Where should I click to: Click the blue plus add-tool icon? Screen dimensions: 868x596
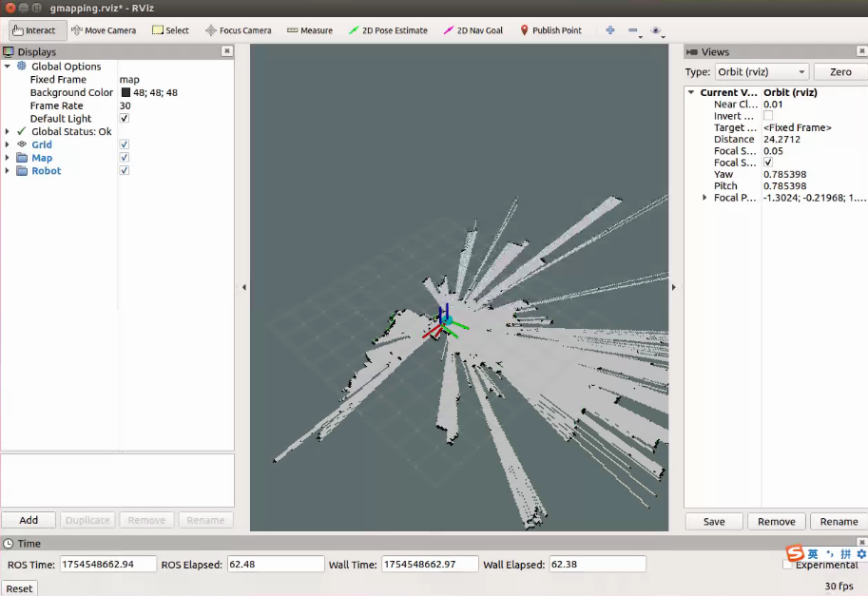[610, 29]
